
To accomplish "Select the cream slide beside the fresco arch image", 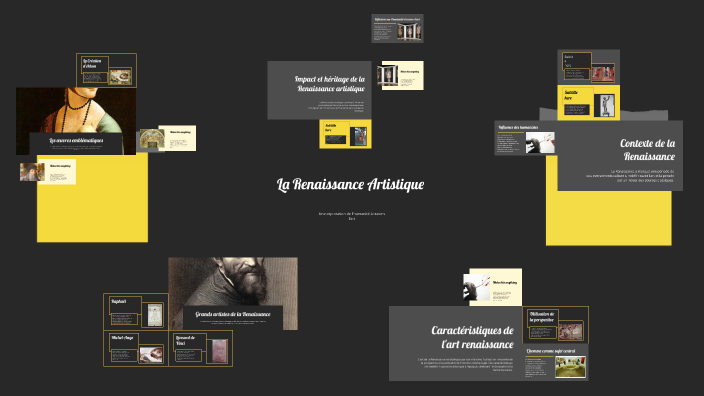I will [177, 138].
